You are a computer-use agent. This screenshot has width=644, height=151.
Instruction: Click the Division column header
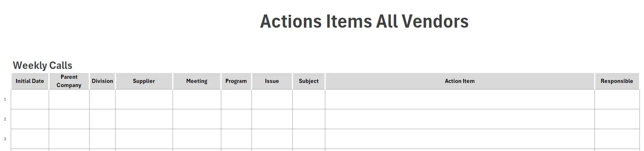coord(102,81)
